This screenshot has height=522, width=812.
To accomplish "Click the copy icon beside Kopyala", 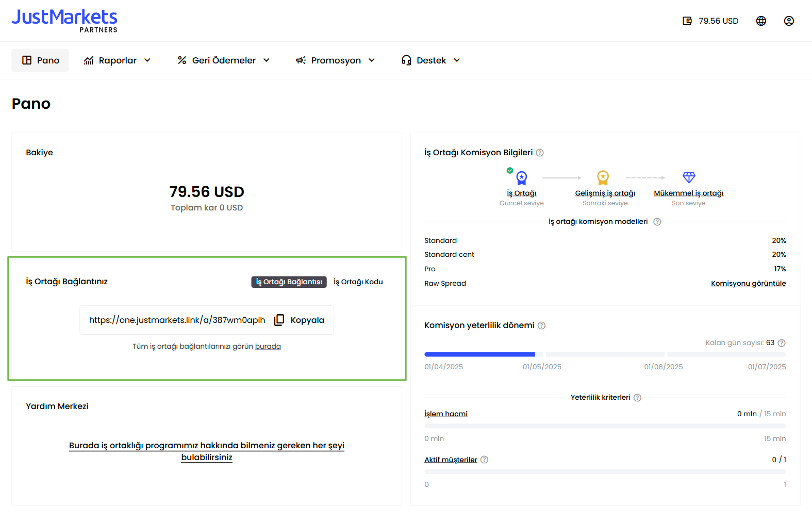I will pyautogui.click(x=279, y=320).
